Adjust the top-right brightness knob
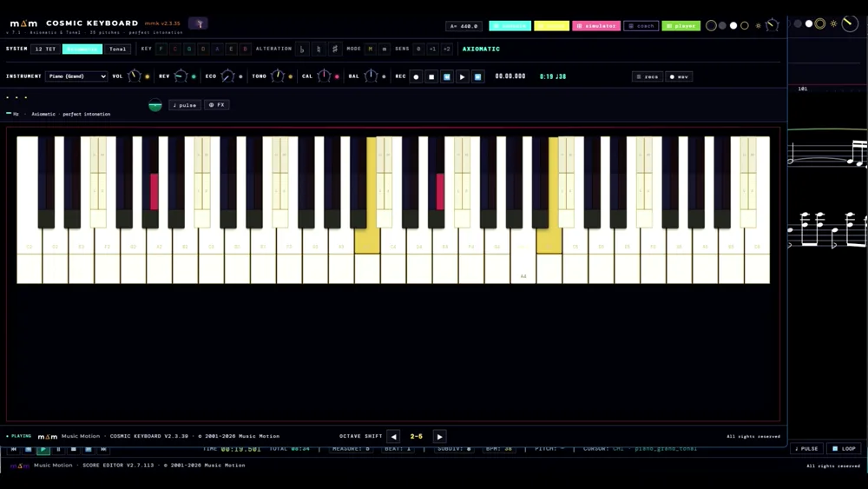The height and width of the screenshot is (489, 868). 772,25
